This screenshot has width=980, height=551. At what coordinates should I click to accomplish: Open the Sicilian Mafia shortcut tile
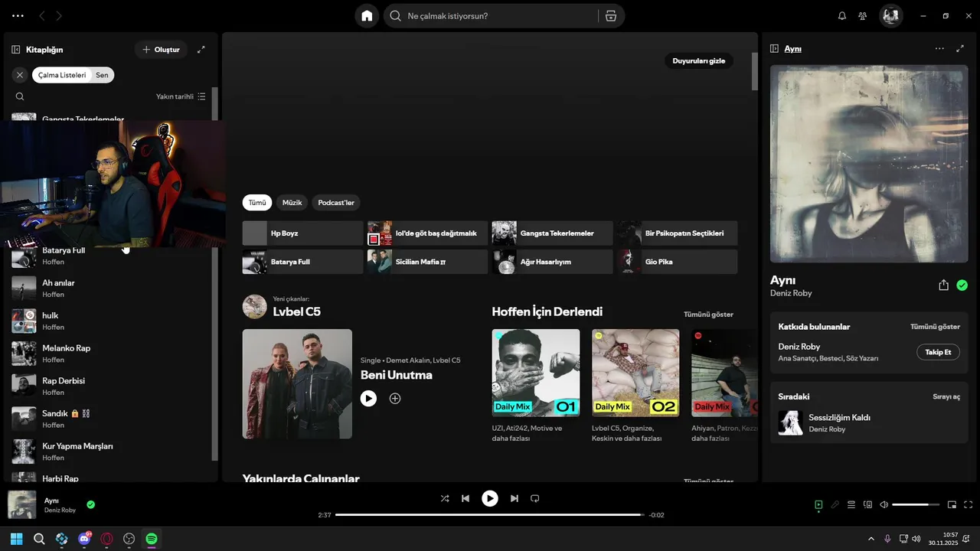(427, 262)
